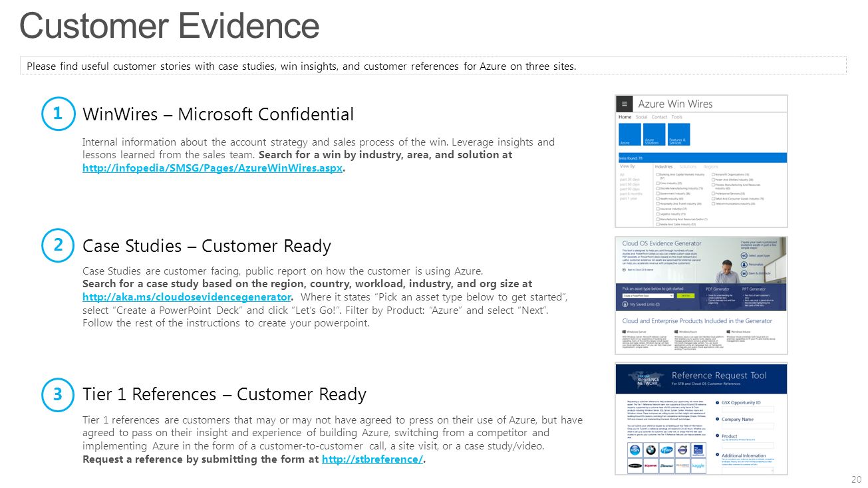Click the WinWires – Microsoft Confidential heading

(218, 114)
